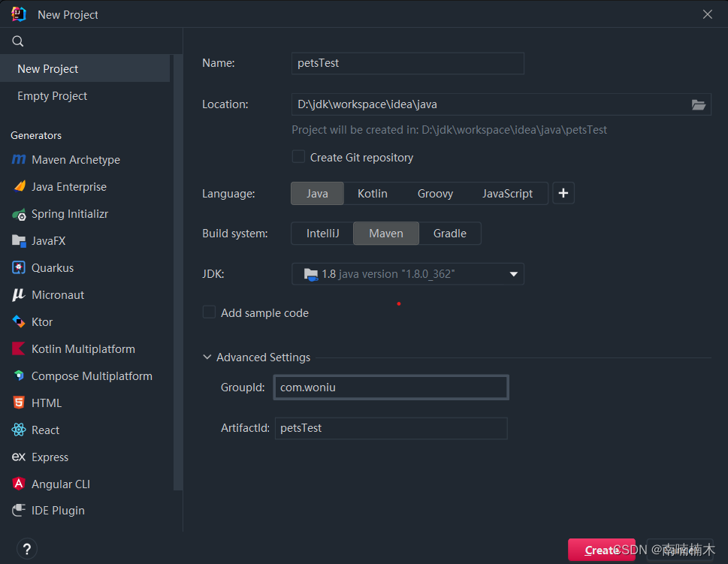Viewport: 728px width, 564px height.
Task: Click the IntelliJ IDEA logo in title bar
Action: pos(19,14)
